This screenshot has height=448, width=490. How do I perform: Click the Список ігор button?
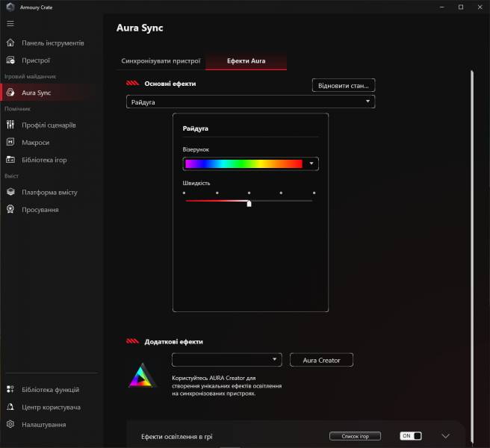[x=355, y=436]
